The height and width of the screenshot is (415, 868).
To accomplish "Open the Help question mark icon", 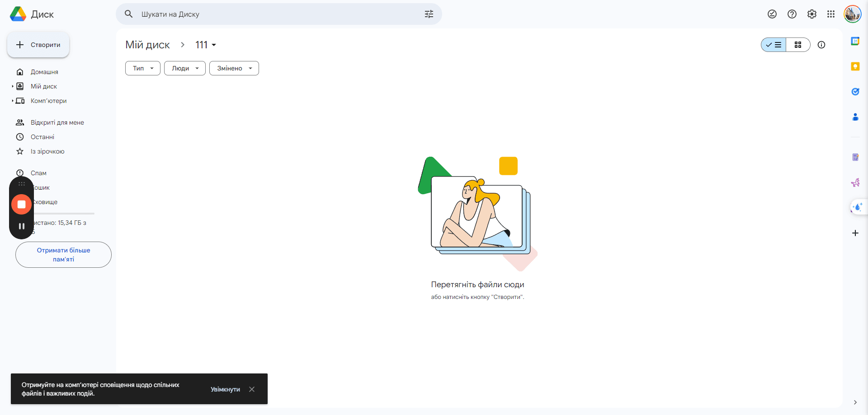I will (792, 14).
